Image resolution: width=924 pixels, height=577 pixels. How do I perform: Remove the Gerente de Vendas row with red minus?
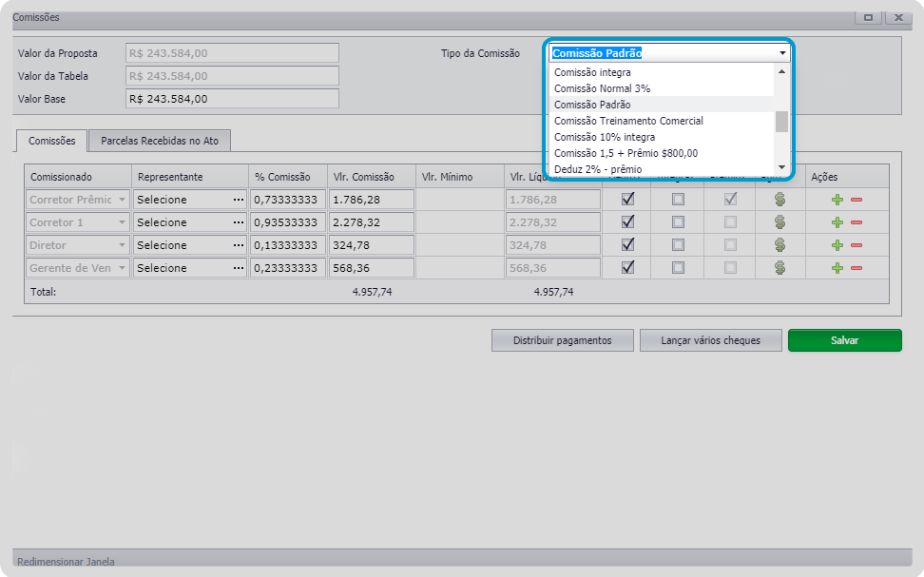tap(857, 268)
